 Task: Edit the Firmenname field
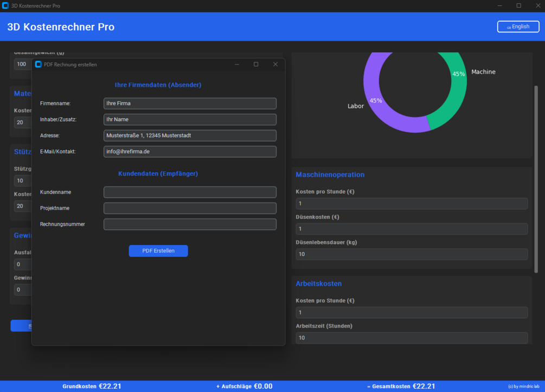point(190,103)
